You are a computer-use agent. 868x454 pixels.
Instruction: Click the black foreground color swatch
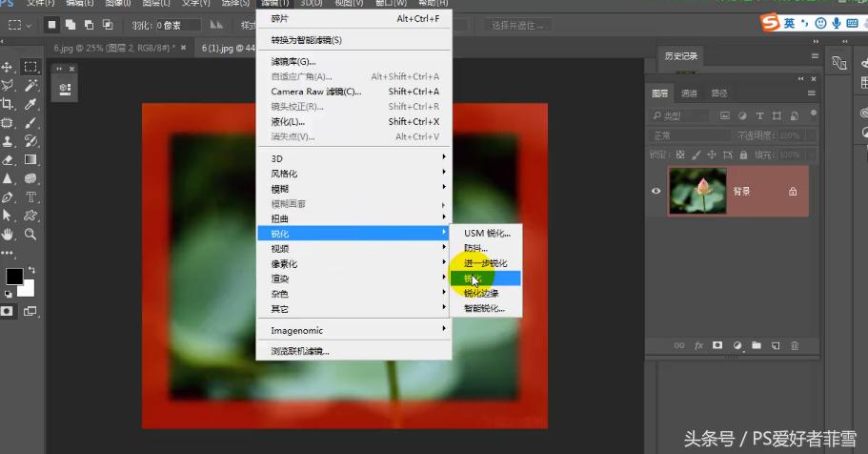14,276
